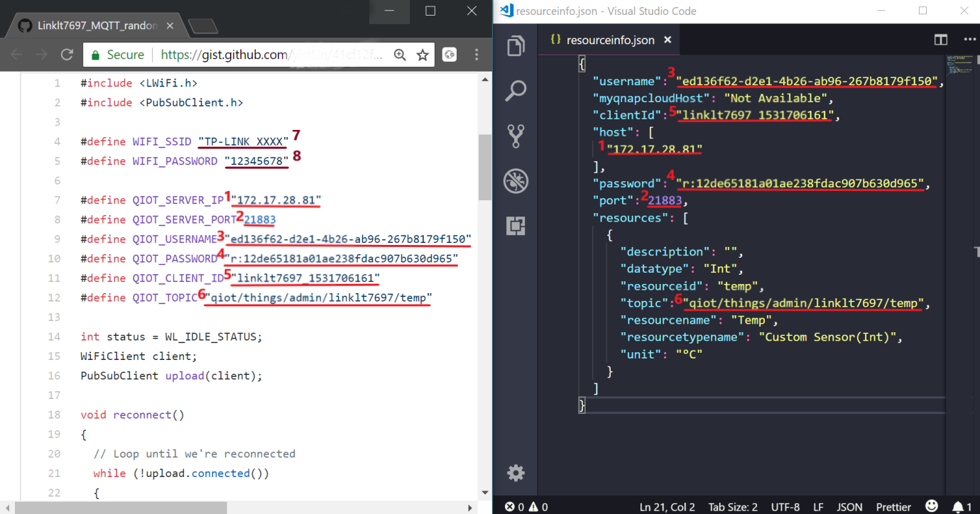This screenshot has width=980, height=514.
Task: Click "PubSubClient upload(client);" line
Action: pos(172,376)
